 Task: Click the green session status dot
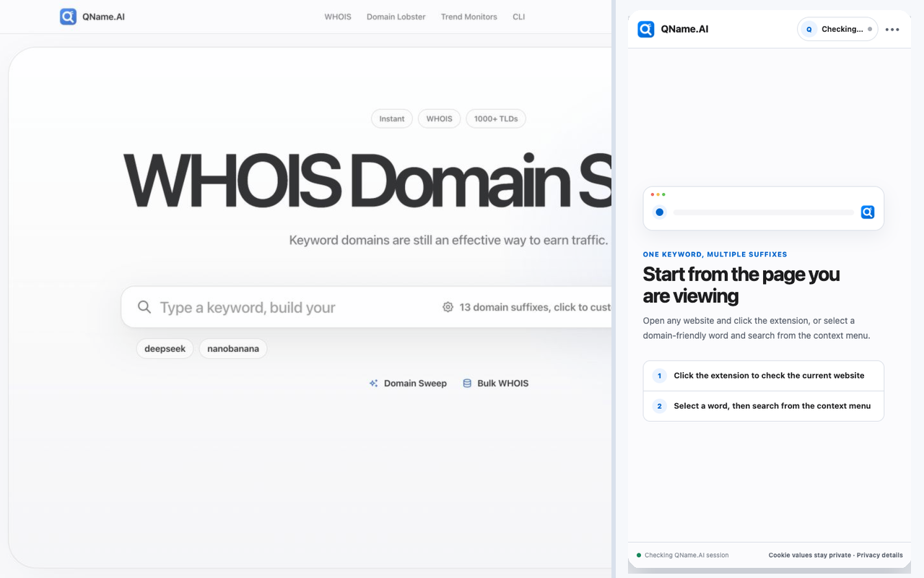[x=639, y=556]
